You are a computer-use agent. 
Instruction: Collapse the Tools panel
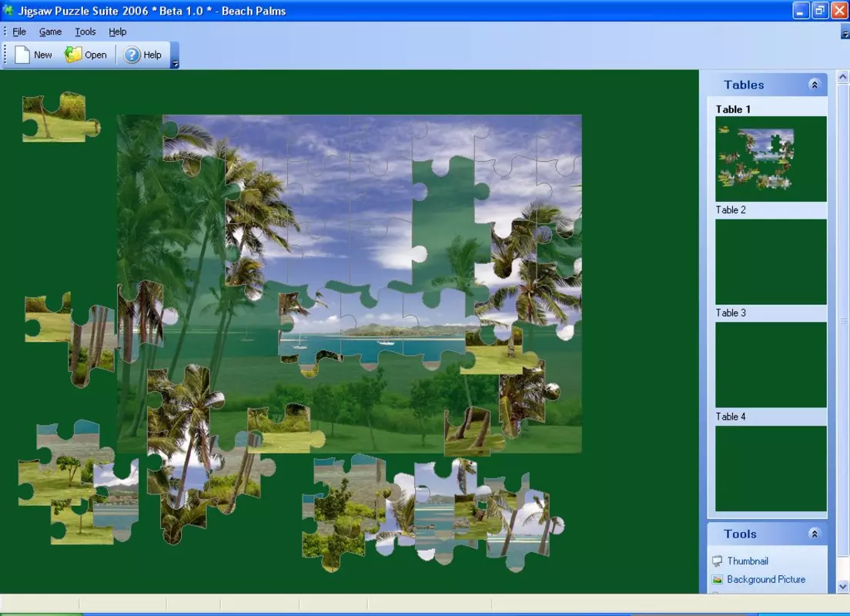coord(814,534)
